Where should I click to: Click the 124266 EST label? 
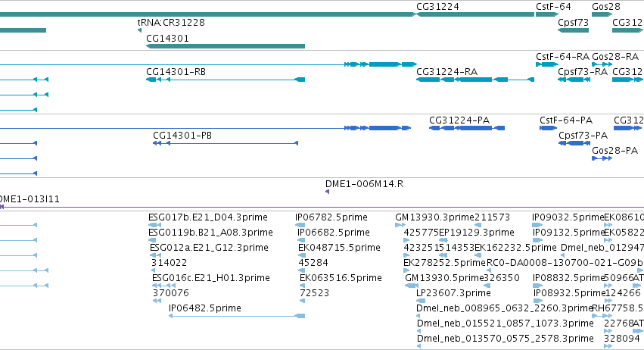623,293
